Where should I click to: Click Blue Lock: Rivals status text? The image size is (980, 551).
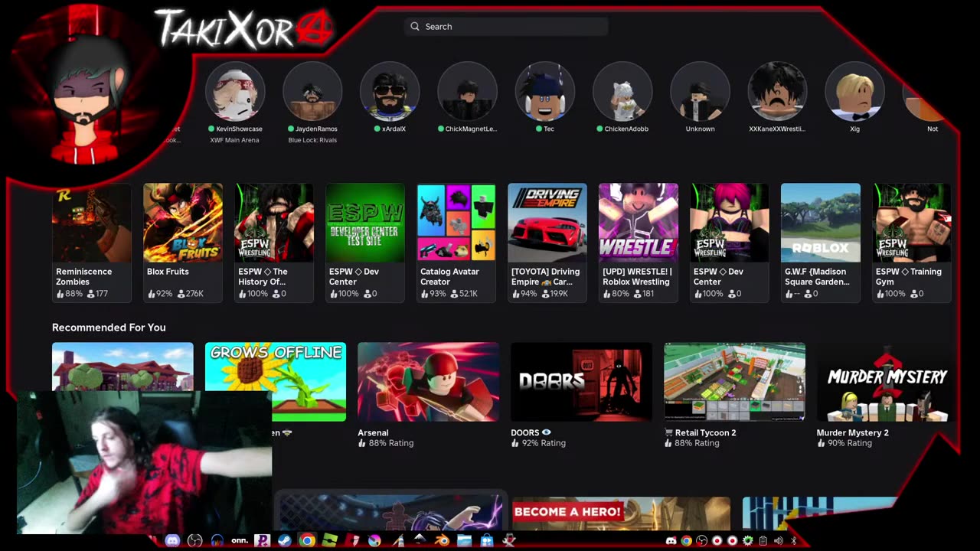(312, 140)
